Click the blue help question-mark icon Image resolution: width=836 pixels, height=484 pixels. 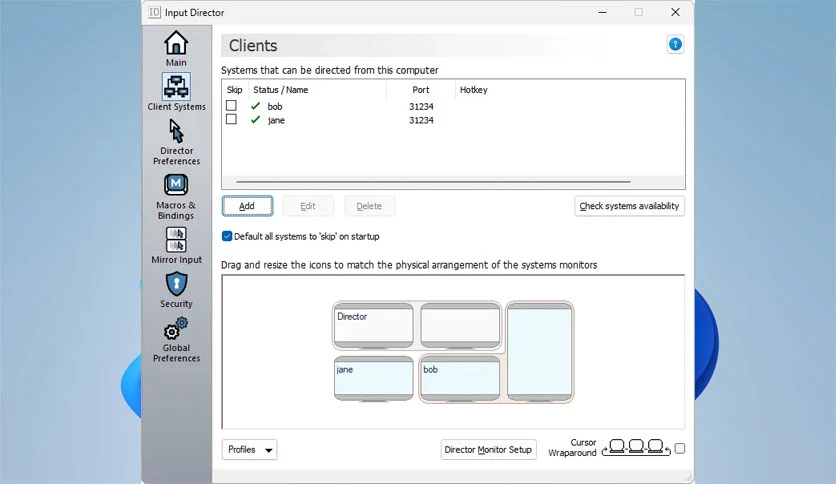[675, 44]
